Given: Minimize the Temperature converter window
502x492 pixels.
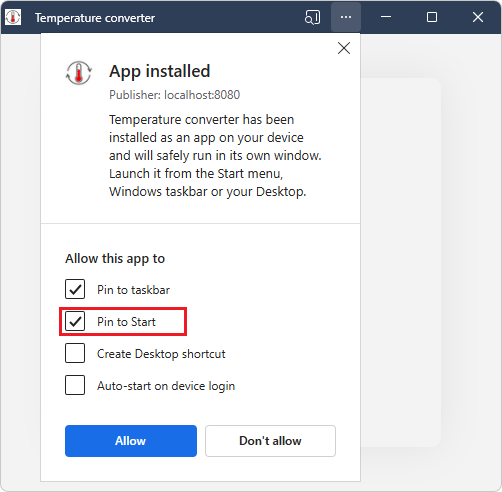Looking at the screenshot, I should click(386, 17).
